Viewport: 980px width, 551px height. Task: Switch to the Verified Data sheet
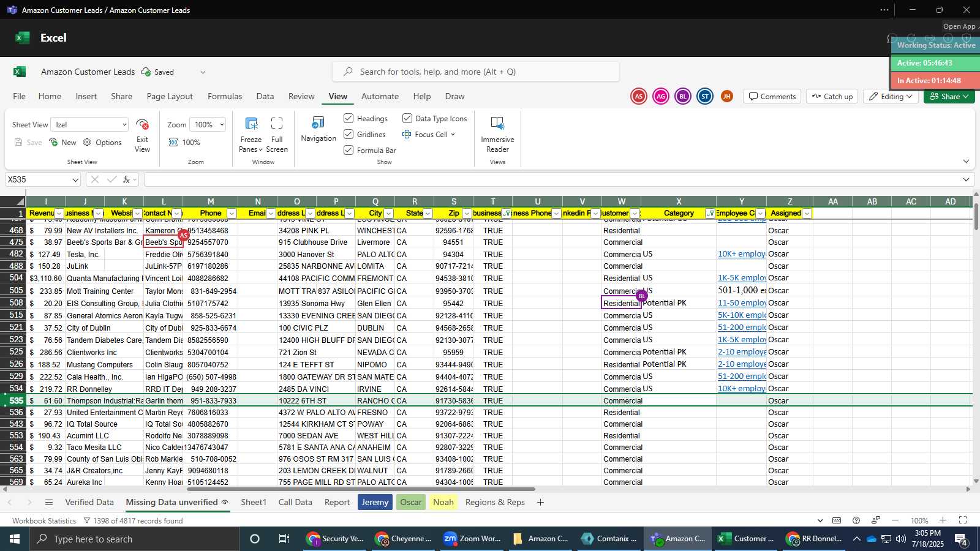point(89,502)
